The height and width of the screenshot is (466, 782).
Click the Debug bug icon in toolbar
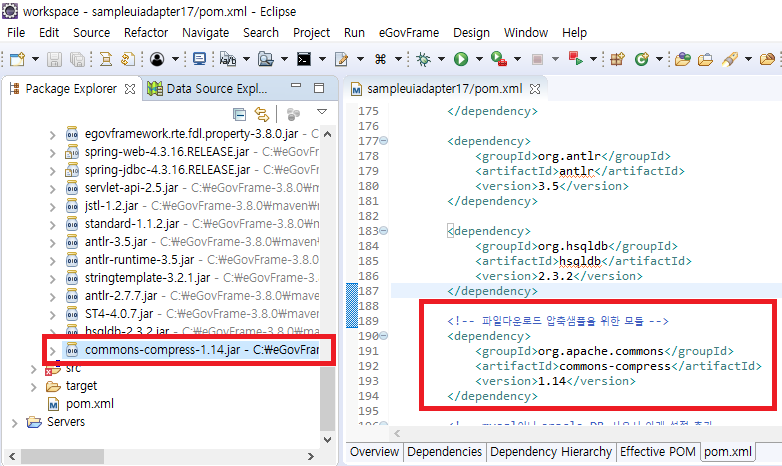point(425,59)
